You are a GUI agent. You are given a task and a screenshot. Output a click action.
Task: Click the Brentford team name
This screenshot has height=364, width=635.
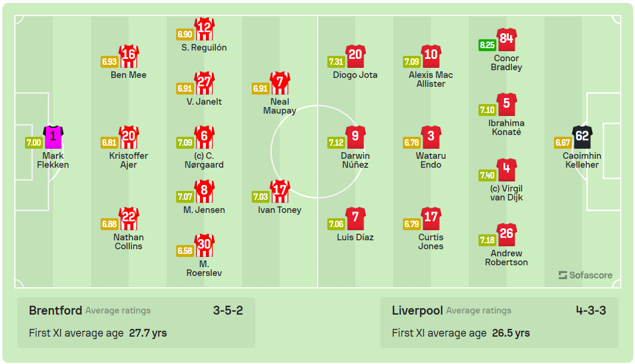tap(55, 310)
